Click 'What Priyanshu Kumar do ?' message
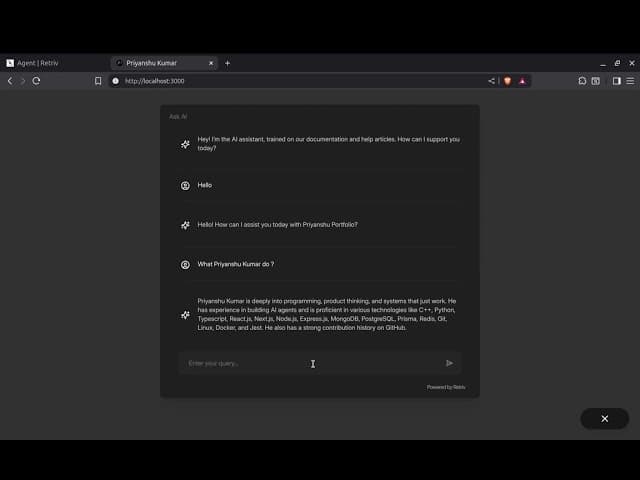This screenshot has height=480, width=640. tap(236, 264)
